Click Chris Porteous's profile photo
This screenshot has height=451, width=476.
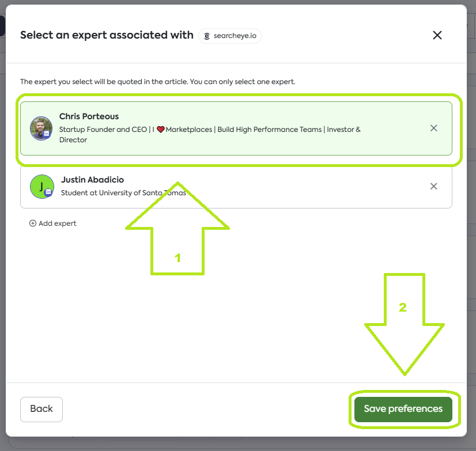[x=40, y=127]
